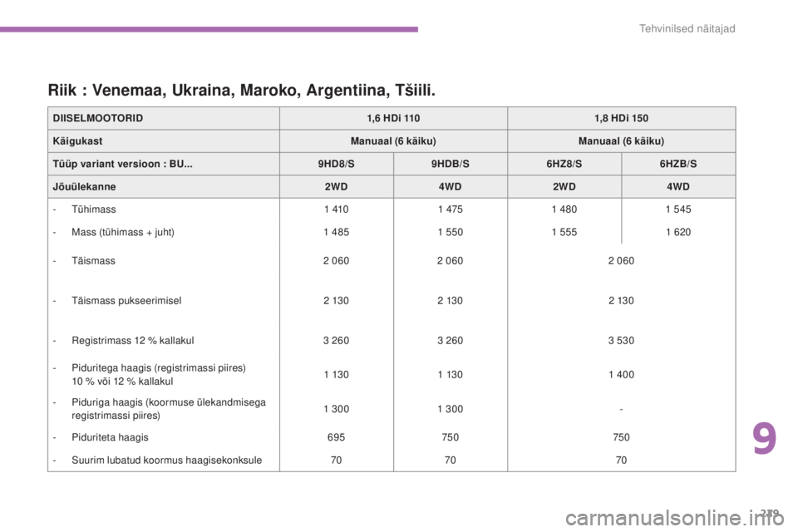
Task: Click '4WD' under 9HDB/S
Action: 451,187
